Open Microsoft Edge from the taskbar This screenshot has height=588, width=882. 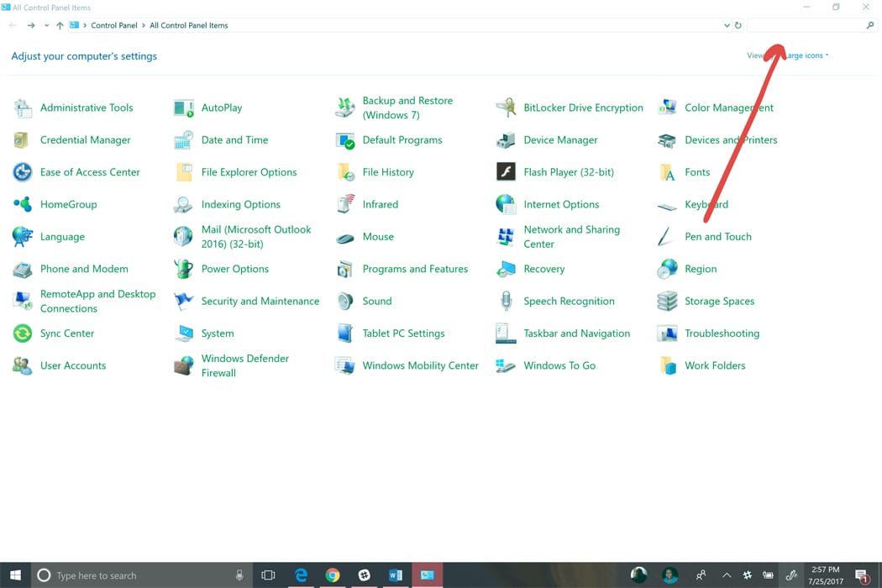tap(301, 575)
